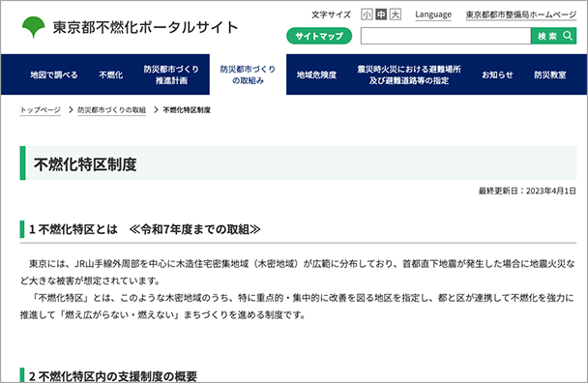Click heading 2 不燃化特区内の支援制度の概要
Viewport: 588px width, 383px height.
click(113, 376)
